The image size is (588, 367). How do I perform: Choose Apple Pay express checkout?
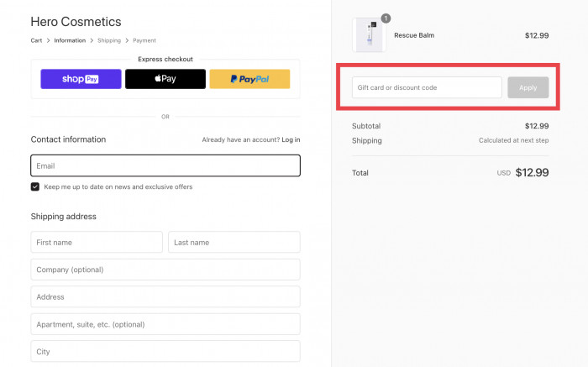(x=165, y=79)
